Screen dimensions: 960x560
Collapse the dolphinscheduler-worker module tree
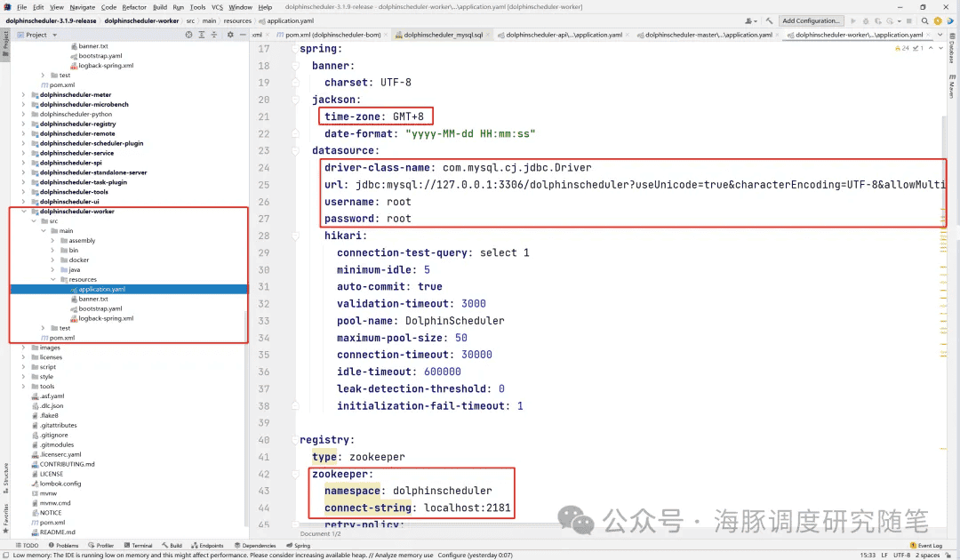[23, 212]
